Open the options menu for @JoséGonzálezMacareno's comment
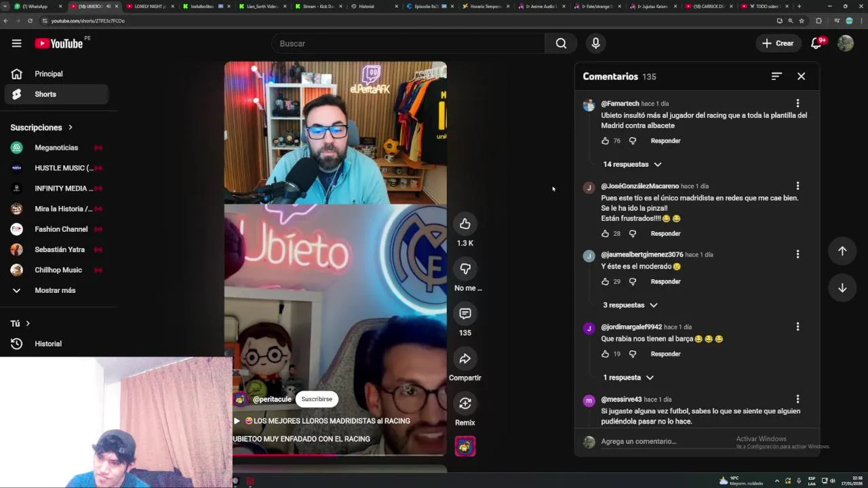 797,186
